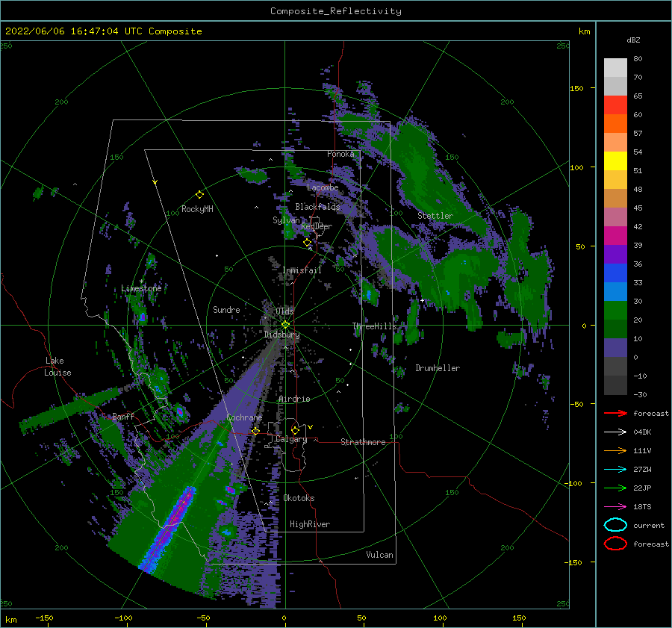Pick the royal blue dBZ swatch
The image size is (672, 628).
(x=615, y=273)
